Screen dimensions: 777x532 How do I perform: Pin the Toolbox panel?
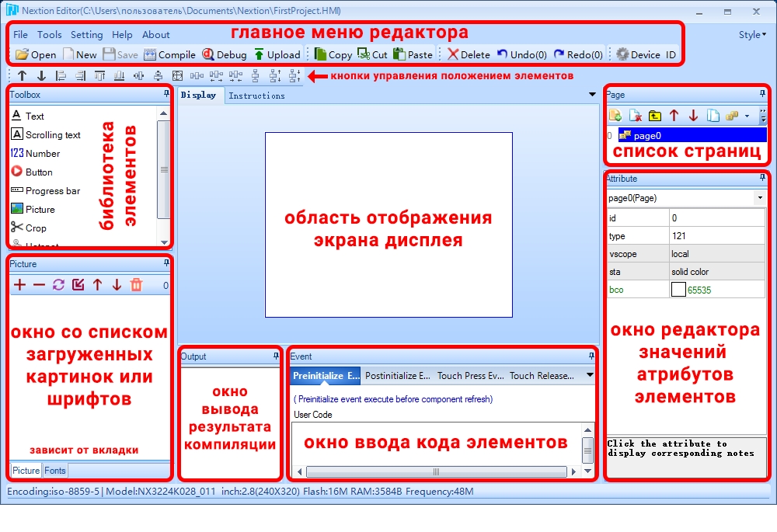166,94
